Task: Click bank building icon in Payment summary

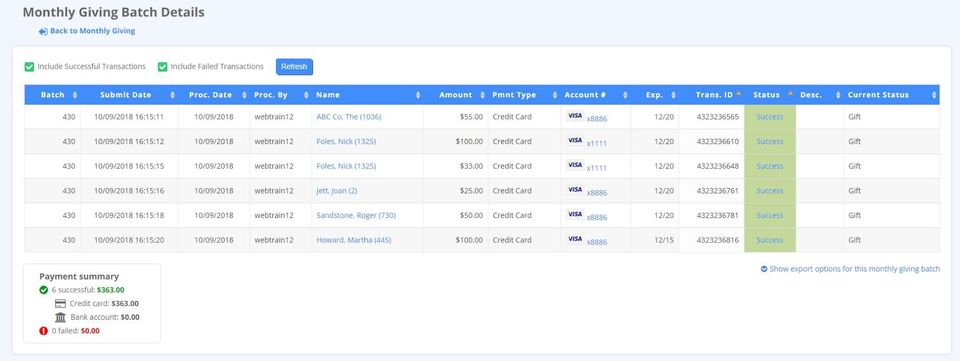Action: (x=60, y=317)
